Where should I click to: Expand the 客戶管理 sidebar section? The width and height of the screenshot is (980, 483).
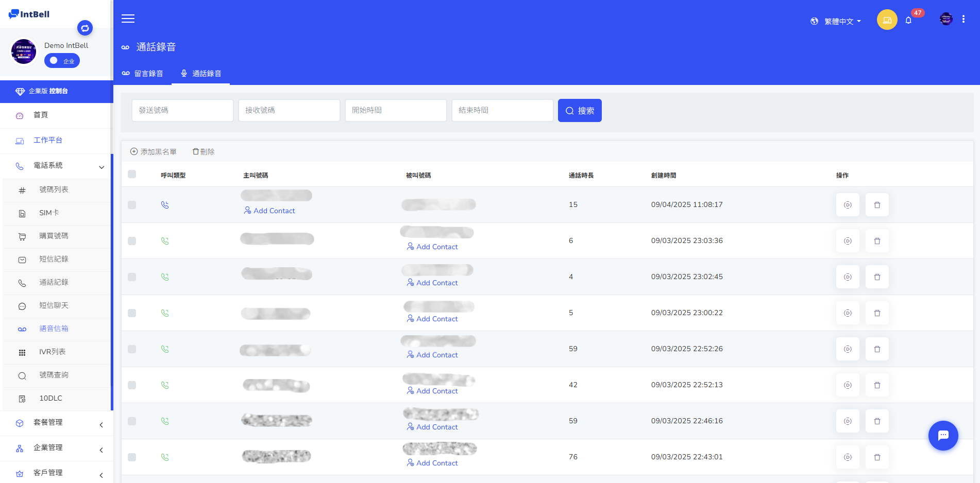pos(56,473)
